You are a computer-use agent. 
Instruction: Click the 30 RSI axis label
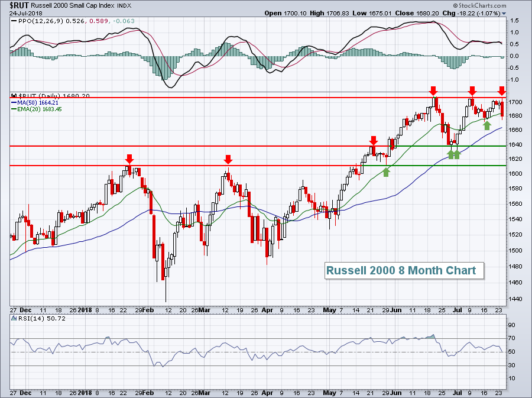click(x=512, y=365)
